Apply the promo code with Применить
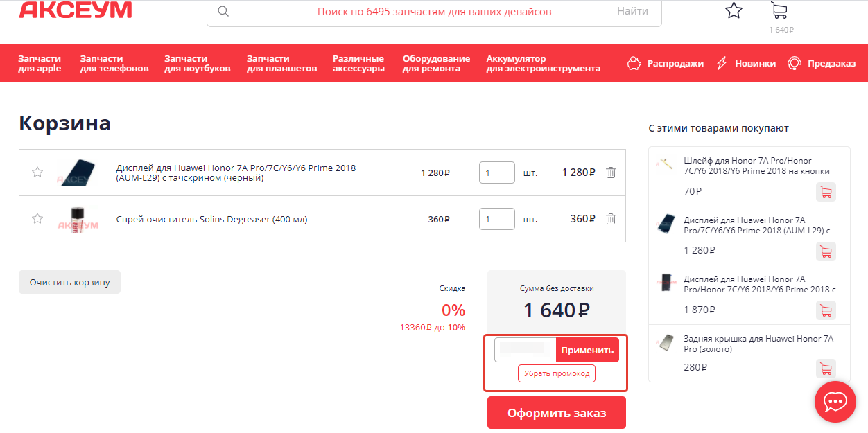 pyautogui.click(x=587, y=350)
